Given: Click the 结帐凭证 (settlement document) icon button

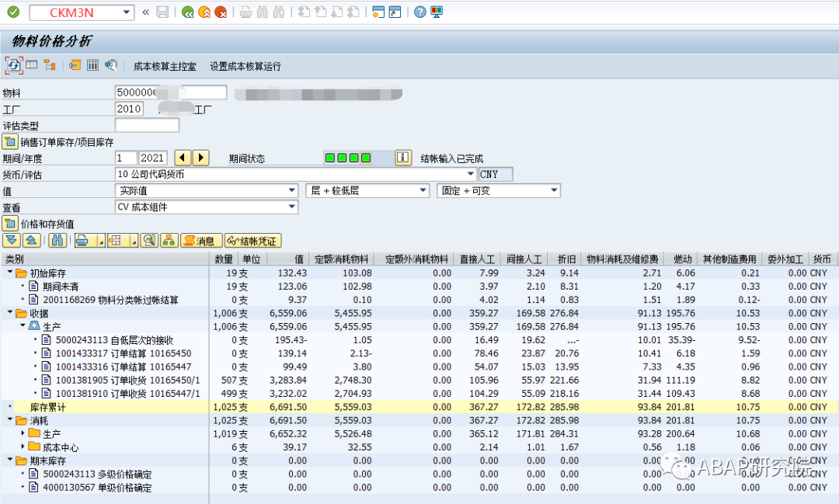Looking at the screenshot, I should [x=253, y=241].
